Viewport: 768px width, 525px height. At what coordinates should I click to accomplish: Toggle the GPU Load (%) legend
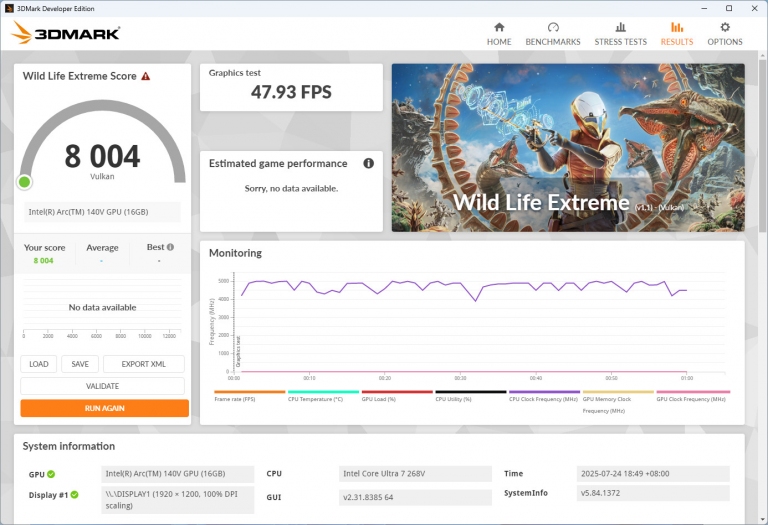(397, 396)
